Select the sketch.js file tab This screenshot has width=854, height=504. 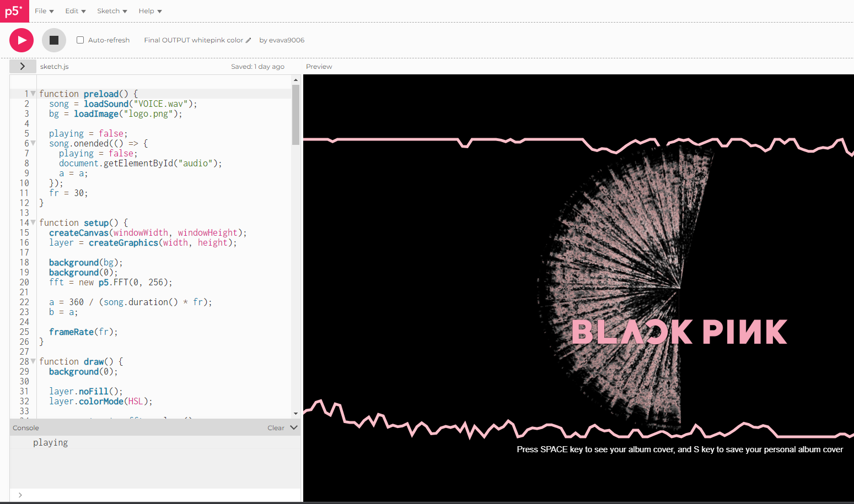tap(55, 67)
